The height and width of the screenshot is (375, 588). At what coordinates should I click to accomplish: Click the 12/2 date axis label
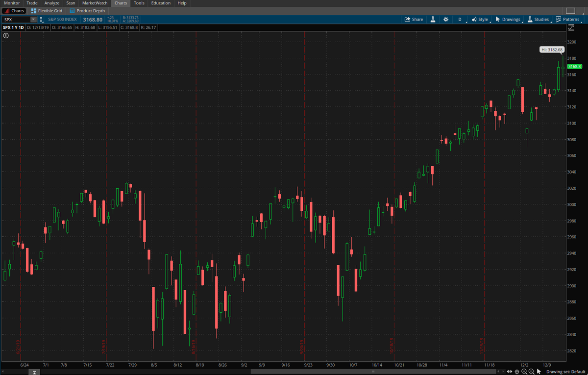coord(524,365)
